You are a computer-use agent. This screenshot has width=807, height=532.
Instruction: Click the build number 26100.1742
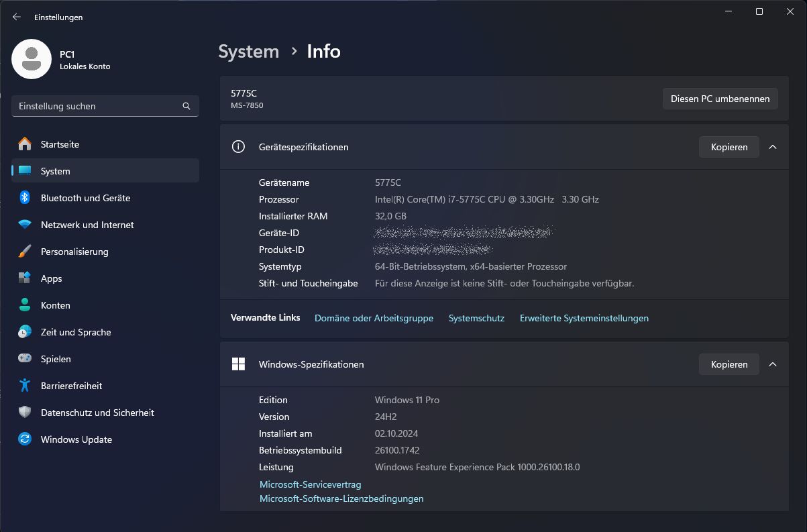397,450
